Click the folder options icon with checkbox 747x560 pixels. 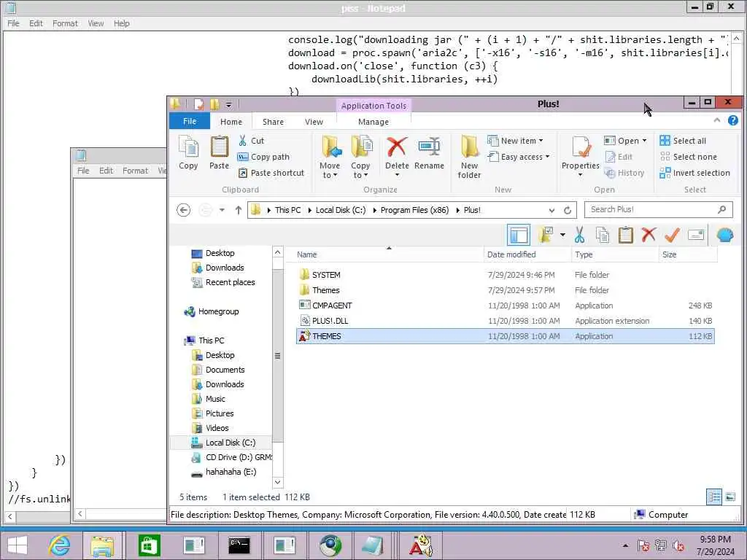pyautogui.click(x=546, y=235)
